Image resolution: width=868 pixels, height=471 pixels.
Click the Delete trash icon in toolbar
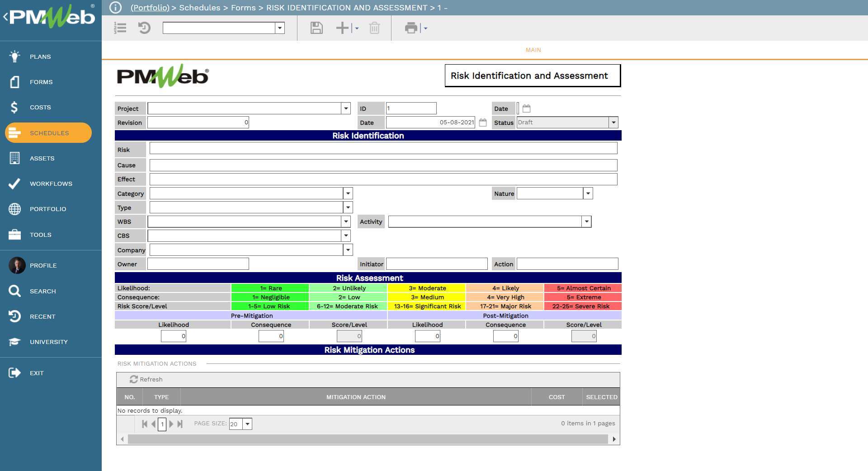pos(374,28)
